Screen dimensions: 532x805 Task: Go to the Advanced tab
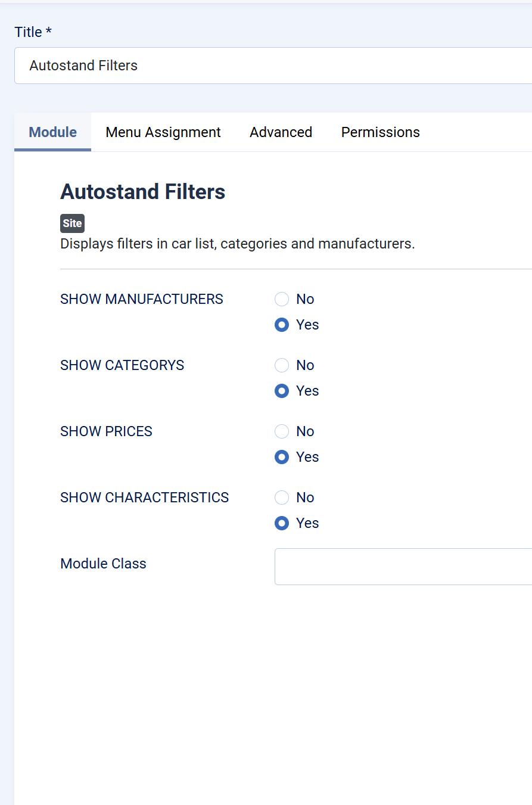(281, 132)
